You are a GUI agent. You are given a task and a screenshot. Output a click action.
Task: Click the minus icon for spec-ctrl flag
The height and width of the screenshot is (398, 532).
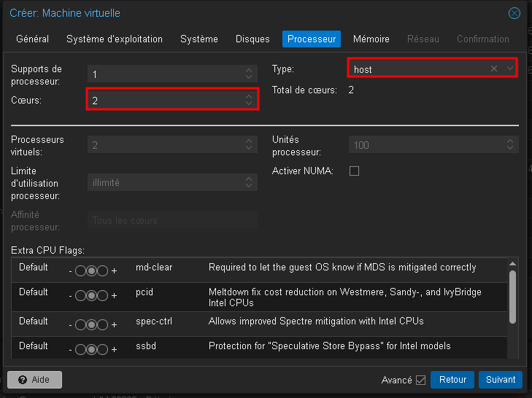pyautogui.click(x=71, y=323)
